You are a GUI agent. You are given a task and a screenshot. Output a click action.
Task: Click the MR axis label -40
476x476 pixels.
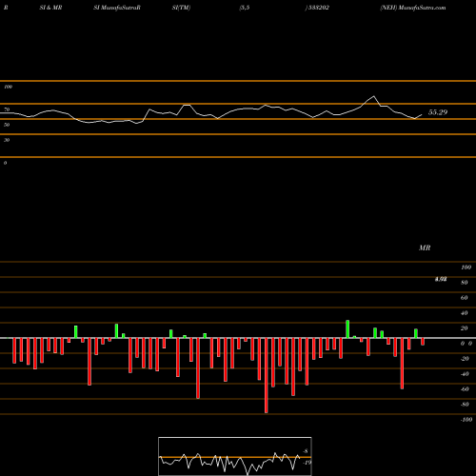coord(465,374)
